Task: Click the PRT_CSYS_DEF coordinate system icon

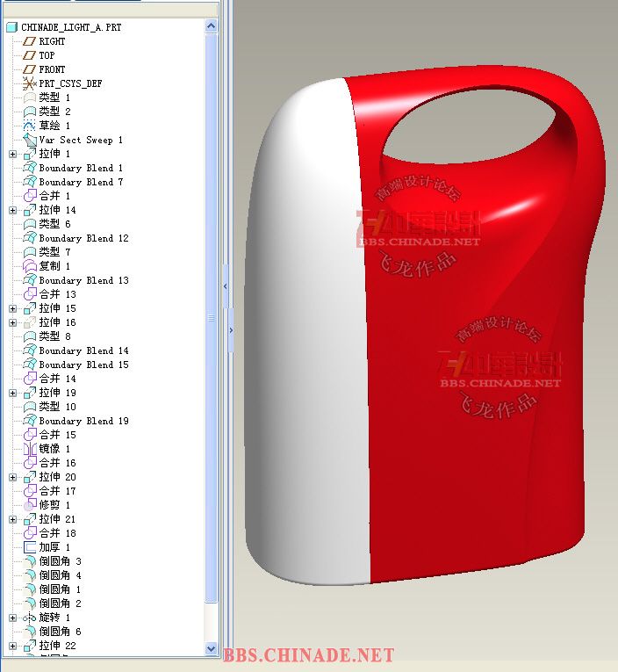Action: (x=30, y=83)
